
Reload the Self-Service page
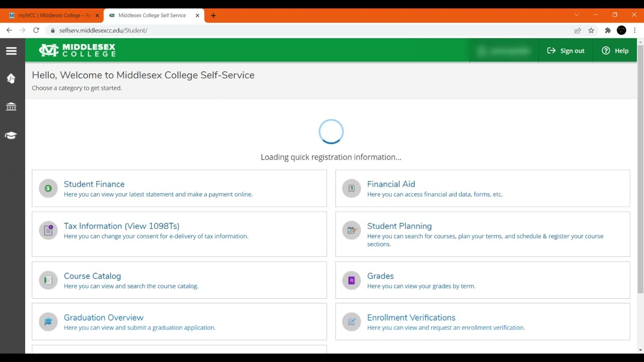coord(36,31)
